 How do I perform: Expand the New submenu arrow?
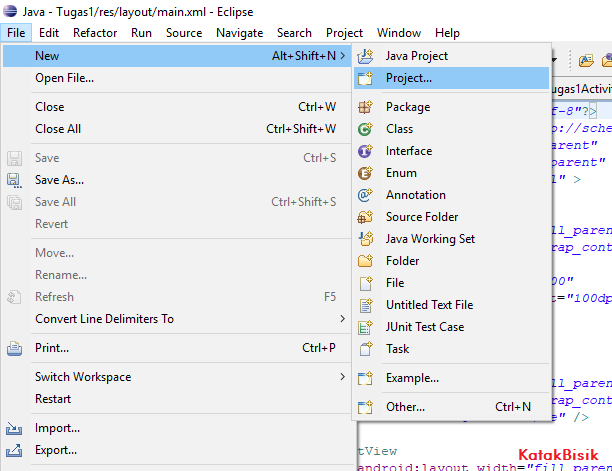point(342,56)
